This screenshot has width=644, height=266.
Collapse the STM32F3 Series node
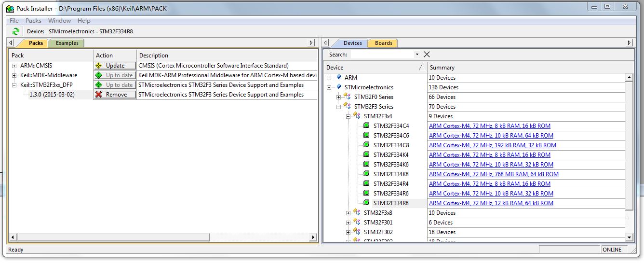click(339, 107)
